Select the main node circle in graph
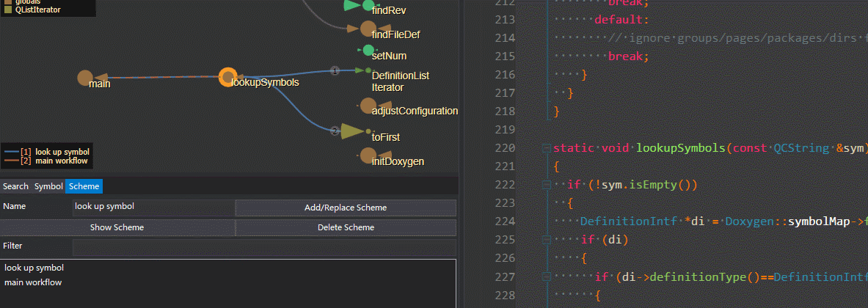The image size is (868, 308). (x=84, y=78)
